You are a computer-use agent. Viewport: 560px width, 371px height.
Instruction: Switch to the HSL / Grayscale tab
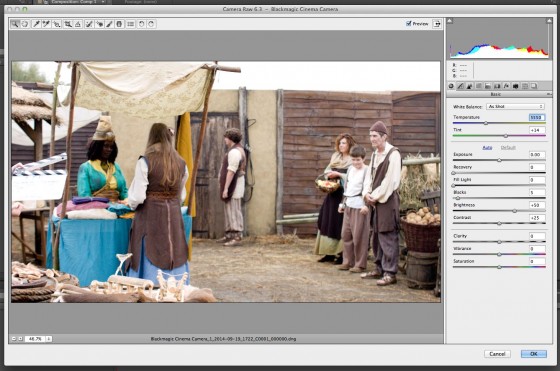coord(479,86)
